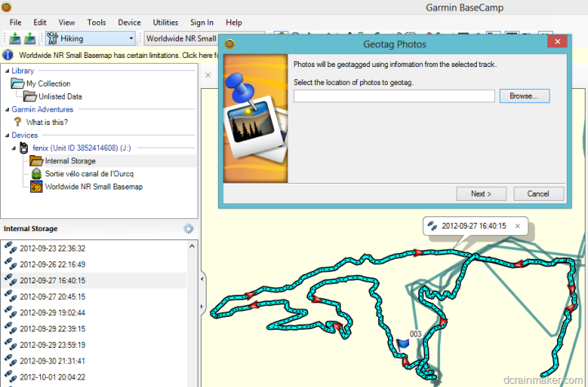The image size is (588, 387).
Task: Select My Collection folder
Action: 48,83
